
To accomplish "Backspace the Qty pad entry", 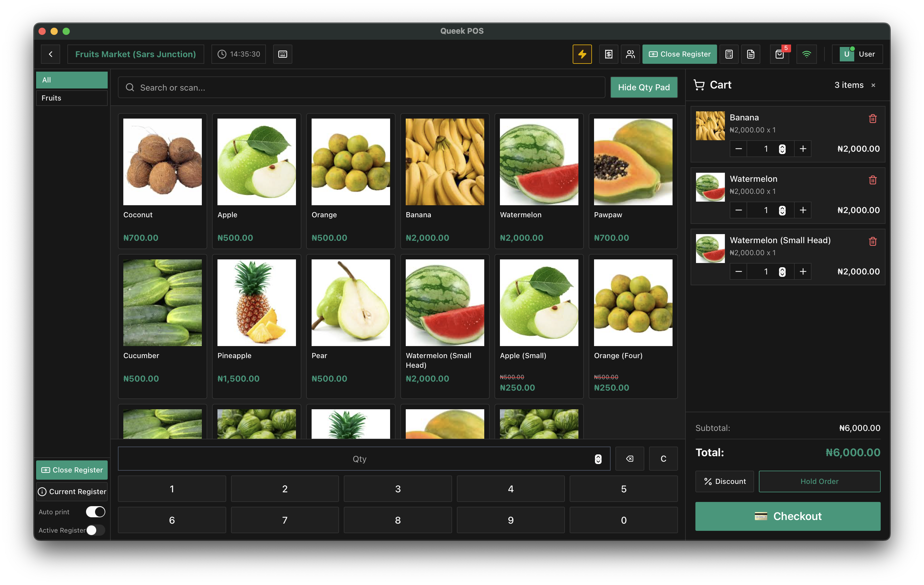I will coord(630,459).
